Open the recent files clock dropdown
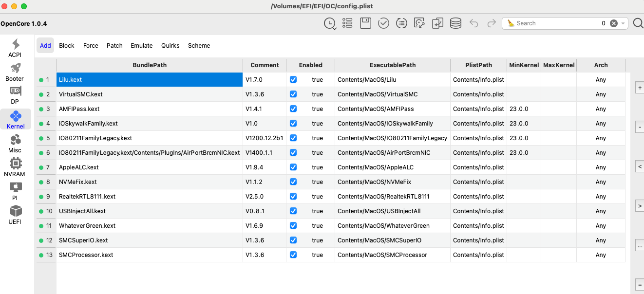The width and height of the screenshot is (644, 294). (330, 23)
